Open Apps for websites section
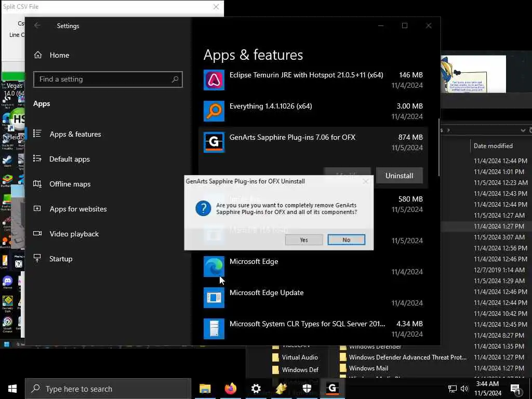Image resolution: width=532 pixels, height=399 pixels. 78,209
